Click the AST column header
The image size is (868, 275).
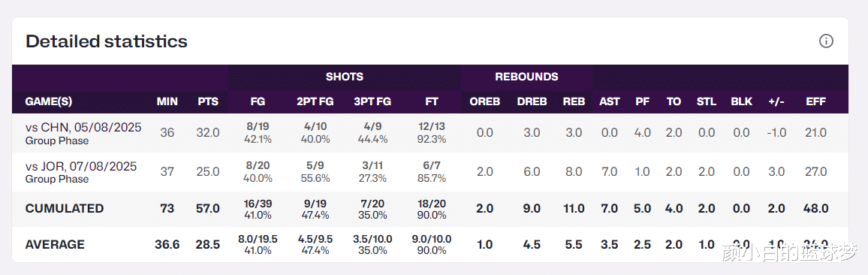(610, 102)
